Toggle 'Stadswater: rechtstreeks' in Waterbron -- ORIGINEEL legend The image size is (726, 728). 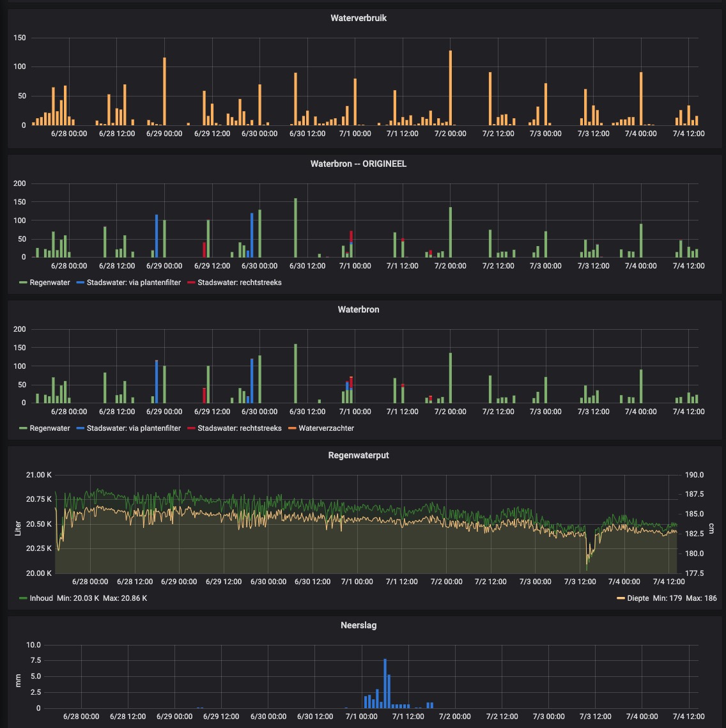[x=239, y=282]
